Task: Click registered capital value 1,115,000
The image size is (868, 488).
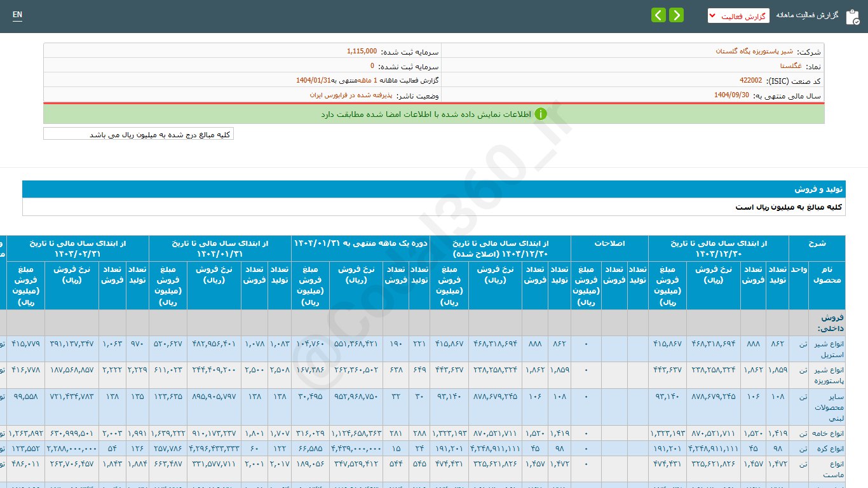Action: [x=362, y=51]
